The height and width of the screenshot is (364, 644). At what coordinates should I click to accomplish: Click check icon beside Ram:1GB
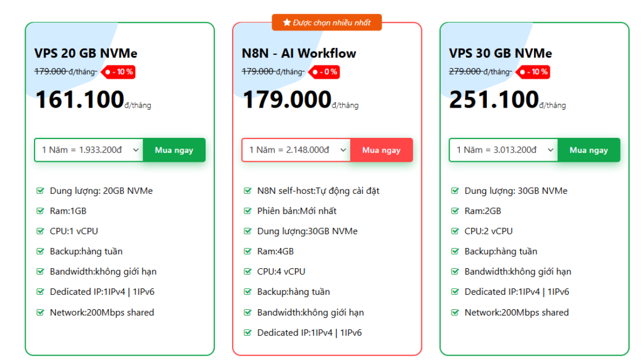(40, 211)
